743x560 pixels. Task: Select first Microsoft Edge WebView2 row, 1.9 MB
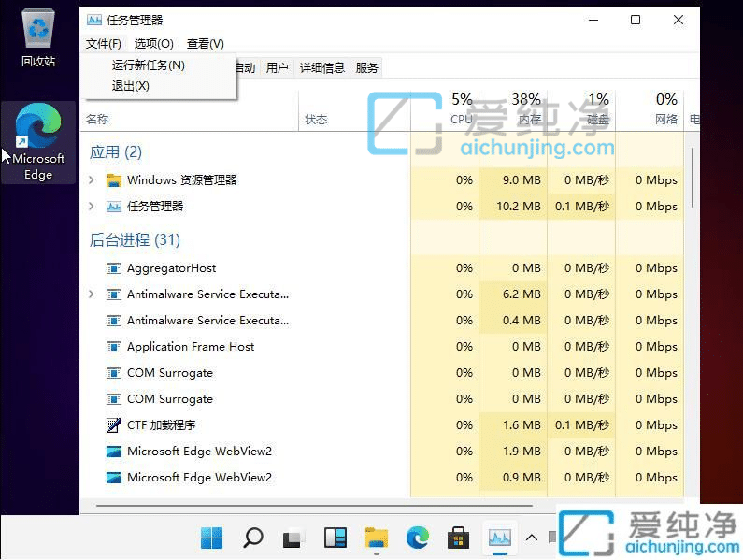coord(384,452)
